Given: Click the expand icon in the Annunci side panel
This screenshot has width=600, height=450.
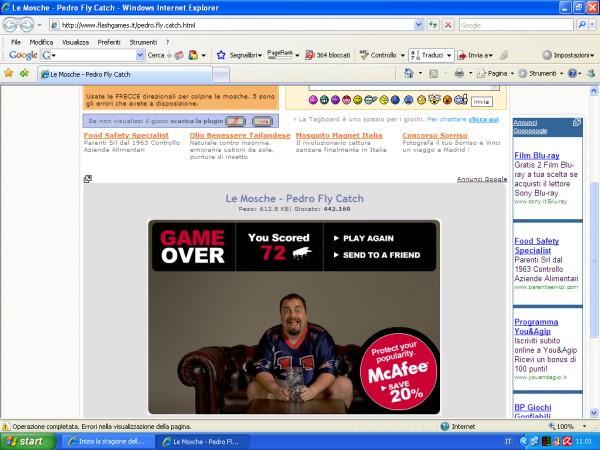Looking at the screenshot, I should pos(576,122).
